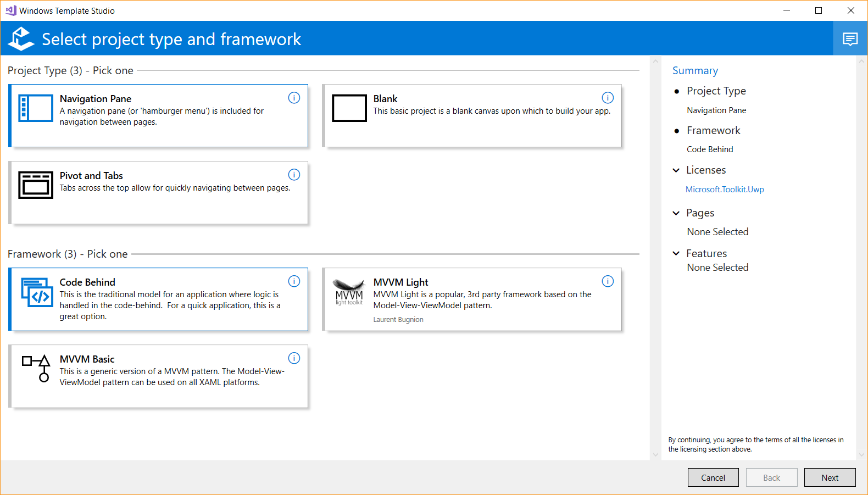This screenshot has width=868, height=495.
Task: Click Navigation Pane value in Summary
Action: [716, 110]
